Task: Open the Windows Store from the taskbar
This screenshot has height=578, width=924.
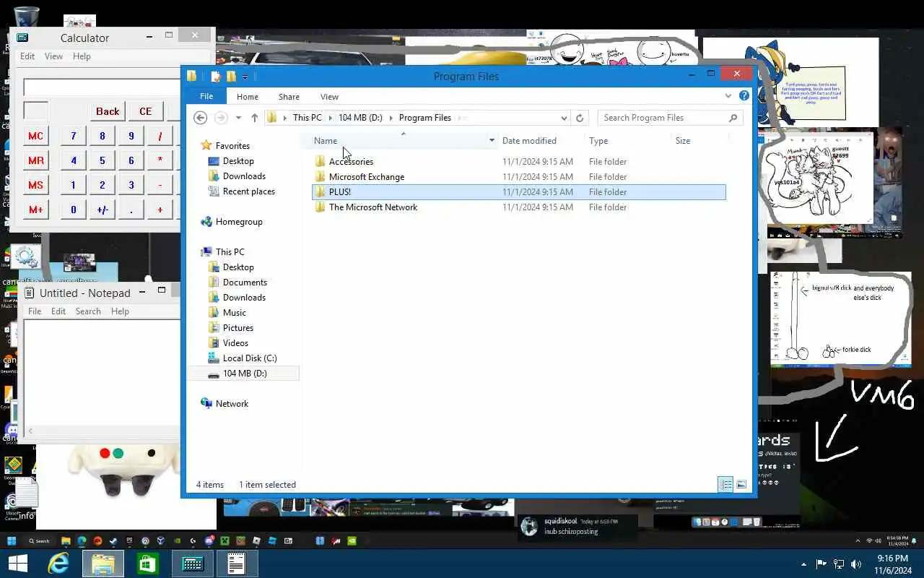Action: tap(147, 564)
